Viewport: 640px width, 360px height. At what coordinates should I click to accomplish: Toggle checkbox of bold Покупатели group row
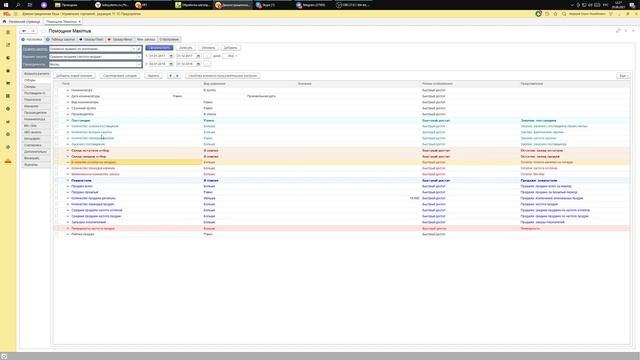pyautogui.click(x=57, y=180)
